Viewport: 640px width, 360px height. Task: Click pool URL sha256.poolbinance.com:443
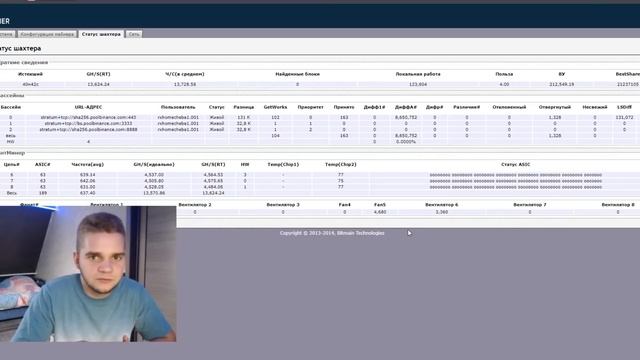coord(89,117)
